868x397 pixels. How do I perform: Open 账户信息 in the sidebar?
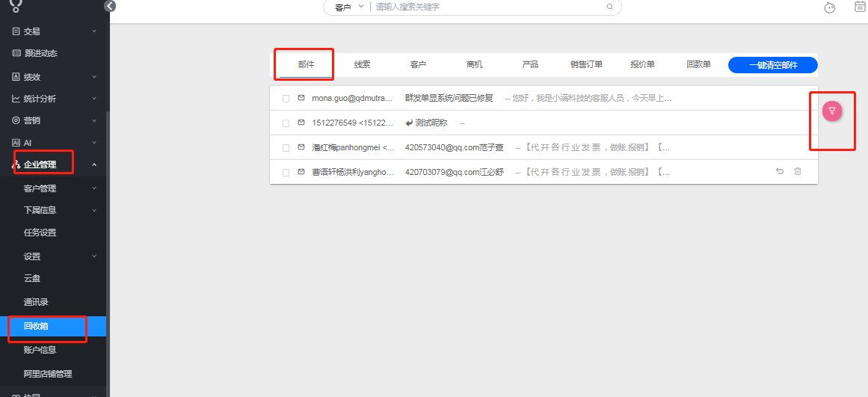click(40, 350)
